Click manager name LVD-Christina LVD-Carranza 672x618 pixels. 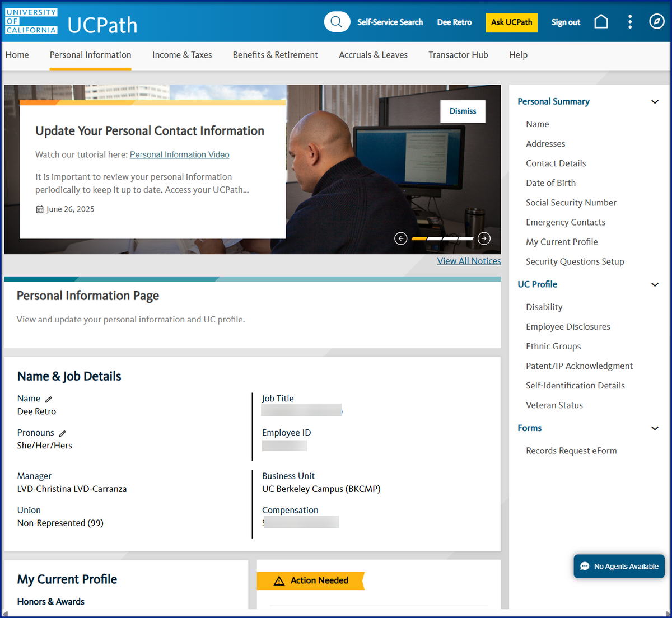pos(72,489)
